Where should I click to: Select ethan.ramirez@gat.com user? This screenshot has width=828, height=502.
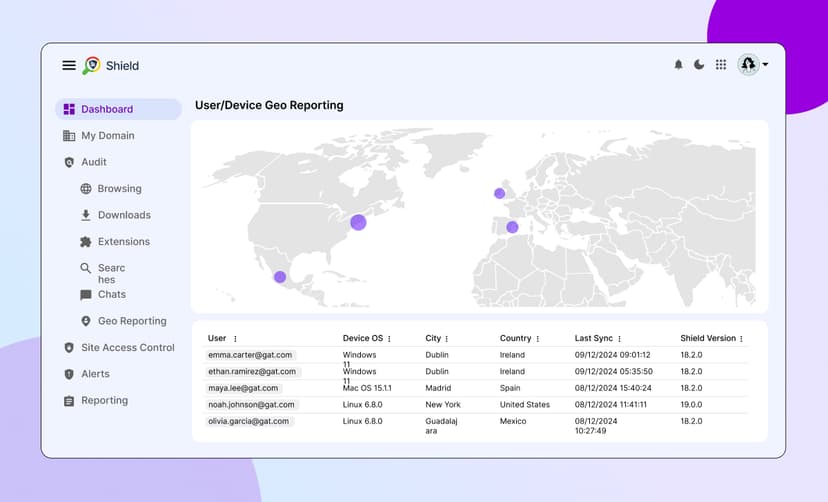(252, 372)
